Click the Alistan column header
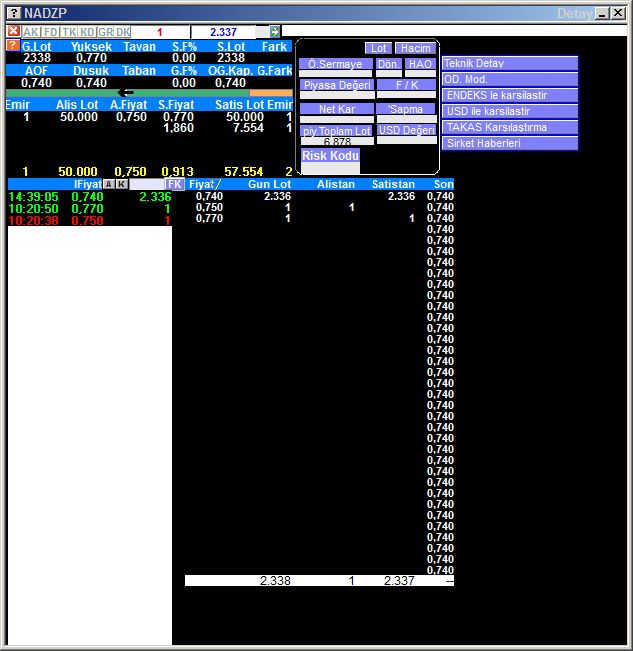Viewport: 633px width, 651px height. (336, 184)
